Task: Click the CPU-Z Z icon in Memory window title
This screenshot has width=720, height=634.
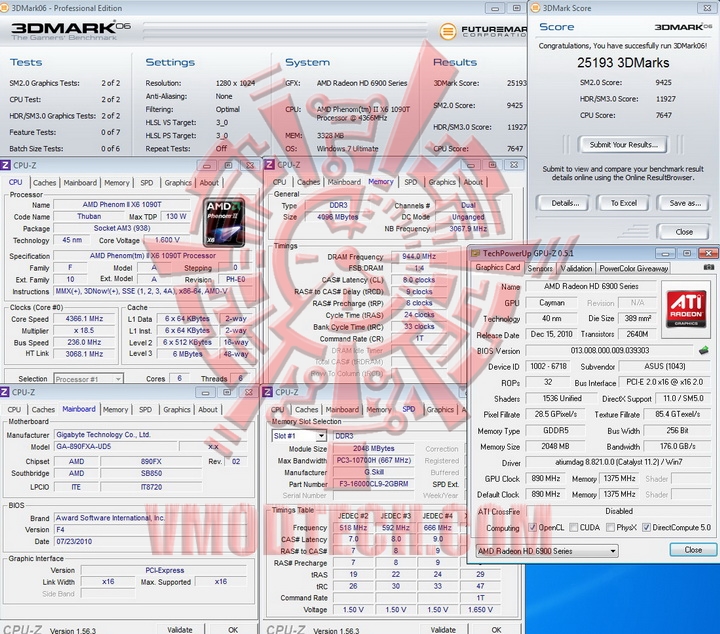Action: pyautogui.click(x=270, y=165)
